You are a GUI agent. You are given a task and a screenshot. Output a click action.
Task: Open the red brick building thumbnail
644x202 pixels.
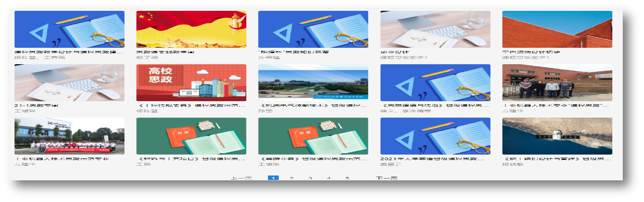(557, 29)
